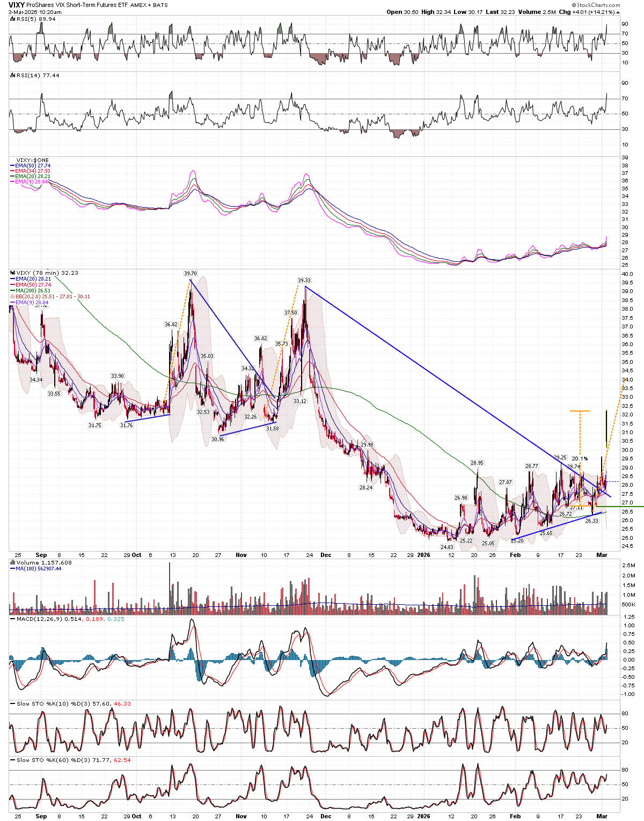
Task: Click the Slow STO %K(10) panel icon
Action: click(x=12, y=703)
